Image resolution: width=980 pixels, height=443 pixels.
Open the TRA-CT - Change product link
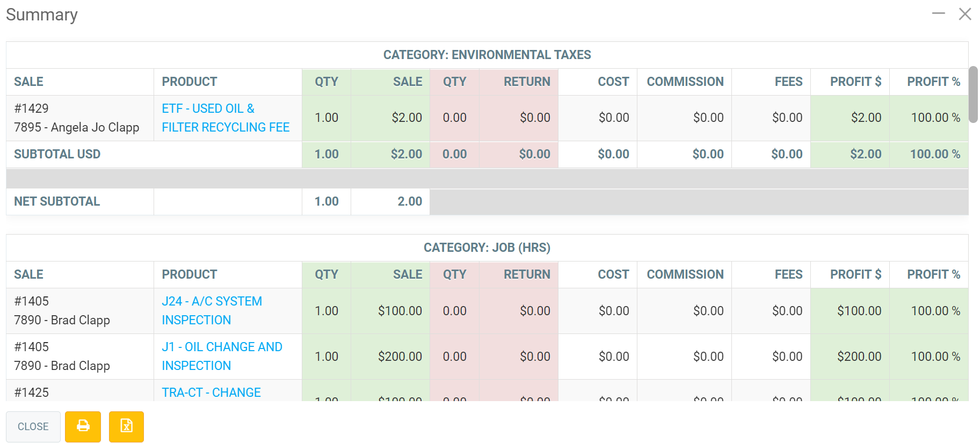coord(211,393)
